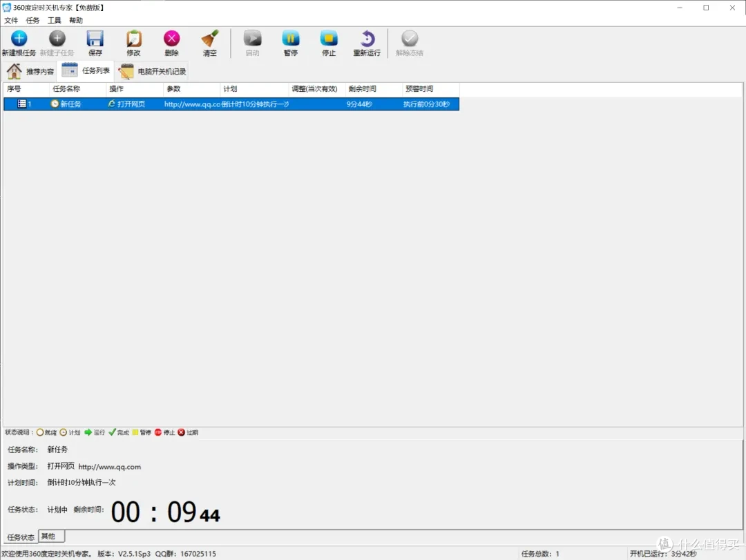746x560 pixels.
Task: Click the 倒计时10分钟执行一次 plan cell
Action: coord(255,104)
